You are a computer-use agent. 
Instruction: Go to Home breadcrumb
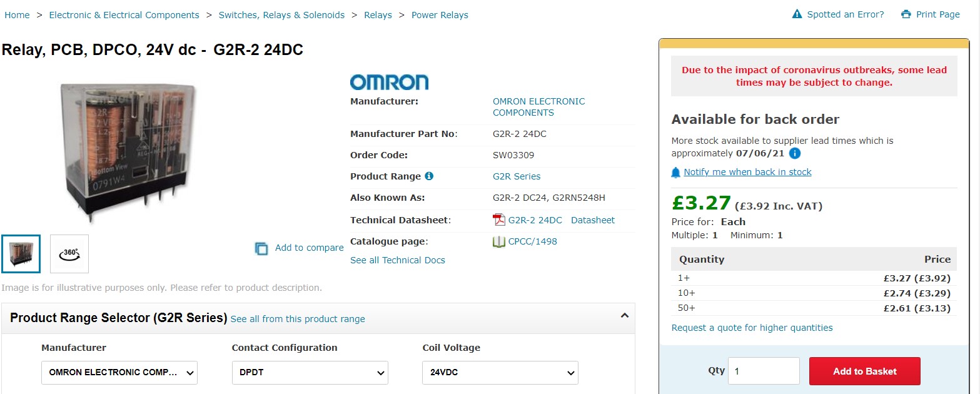[17, 15]
